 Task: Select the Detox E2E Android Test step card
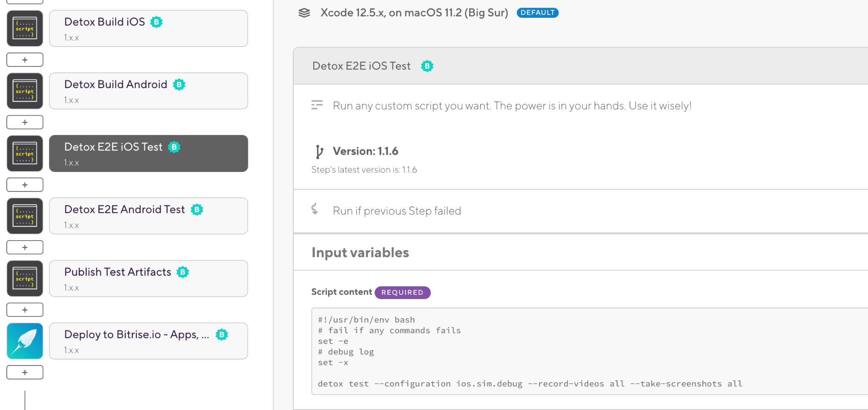pos(148,216)
